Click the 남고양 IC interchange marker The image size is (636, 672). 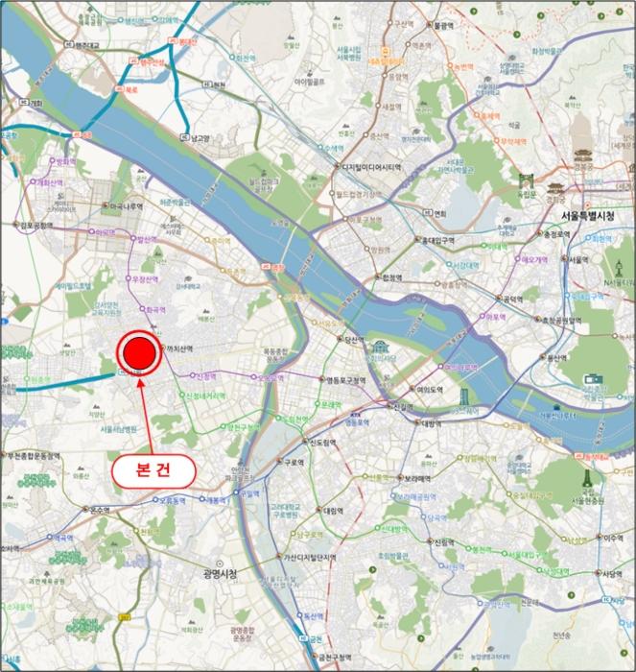tap(184, 137)
